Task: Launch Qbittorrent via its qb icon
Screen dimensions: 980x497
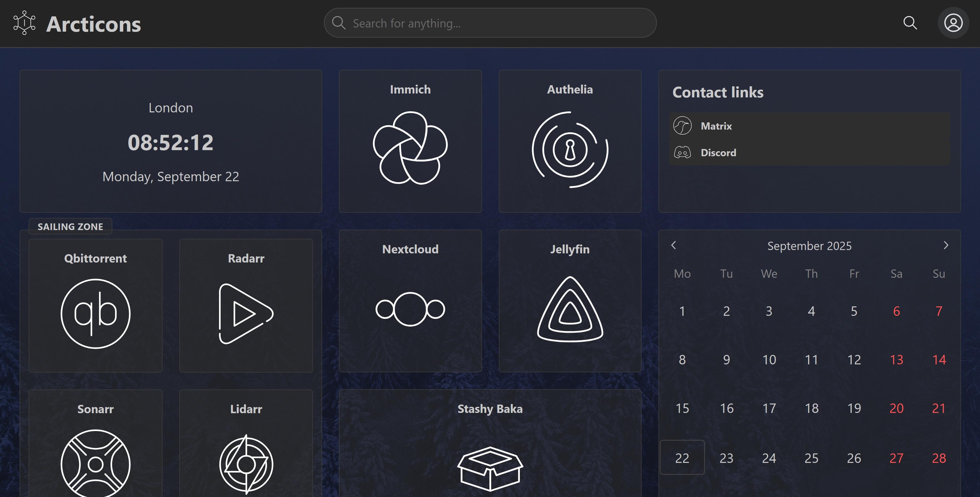Action: point(95,313)
